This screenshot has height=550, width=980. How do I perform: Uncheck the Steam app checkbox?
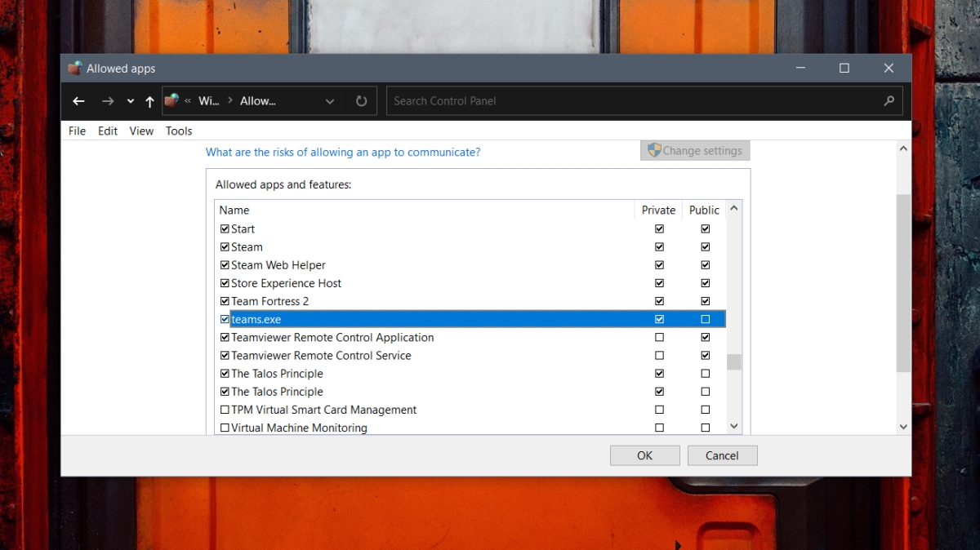pos(225,247)
